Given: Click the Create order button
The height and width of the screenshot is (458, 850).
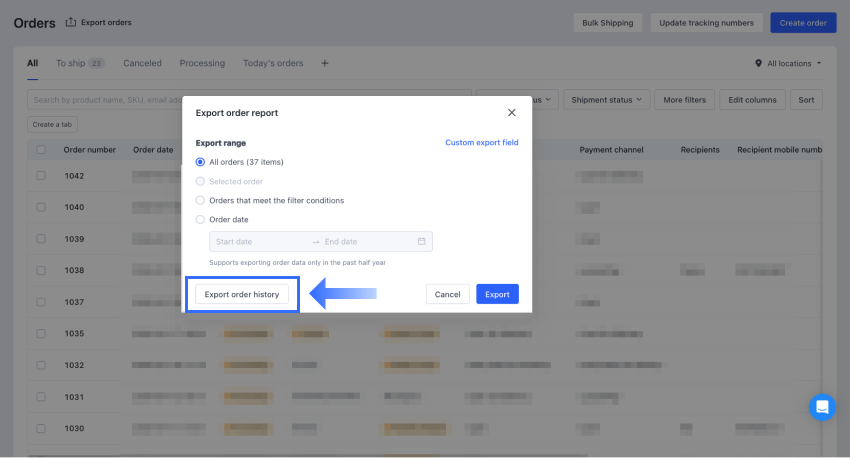Looking at the screenshot, I should point(803,22).
